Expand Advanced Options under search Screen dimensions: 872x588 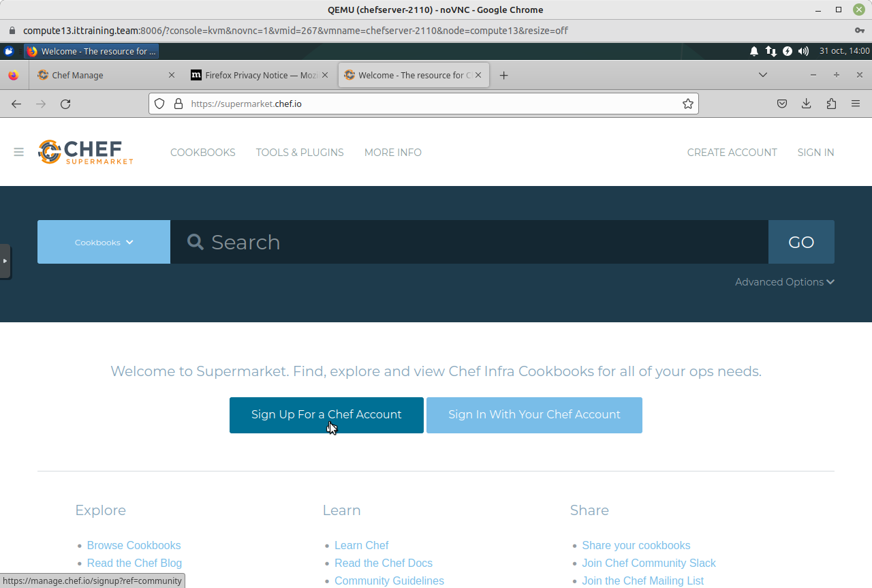[x=784, y=282]
